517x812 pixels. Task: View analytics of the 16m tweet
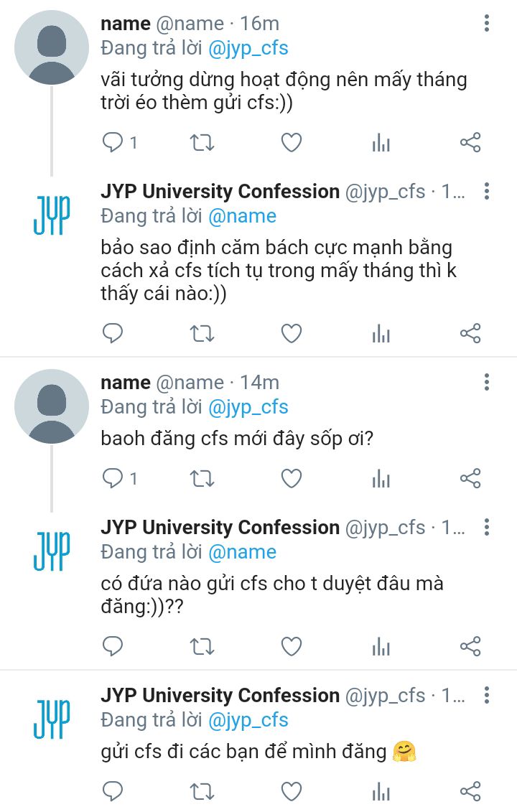pyautogui.click(x=381, y=142)
